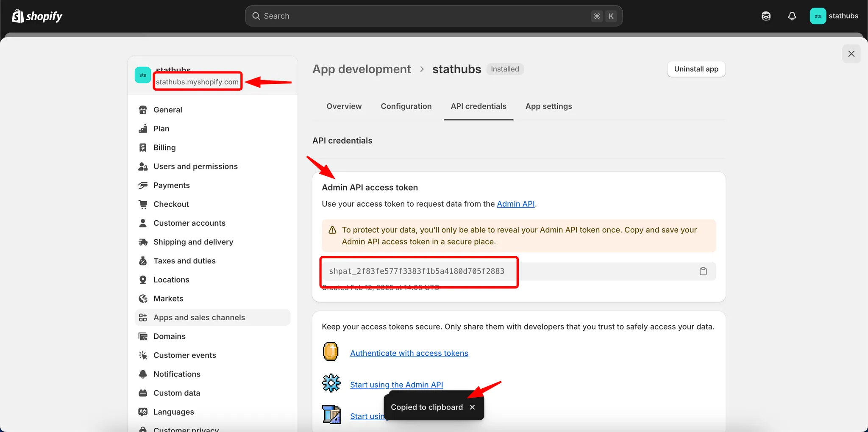The height and width of the screenshot is (432, 868).
Task: Open the Admin API documentation link
Action: click(x=515, y=204)
